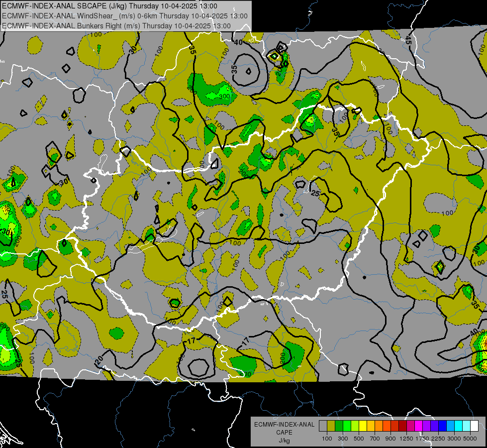Choose the bright magenta legend swatch
This screenshot has height=448, width=487.
coord(419,426)
